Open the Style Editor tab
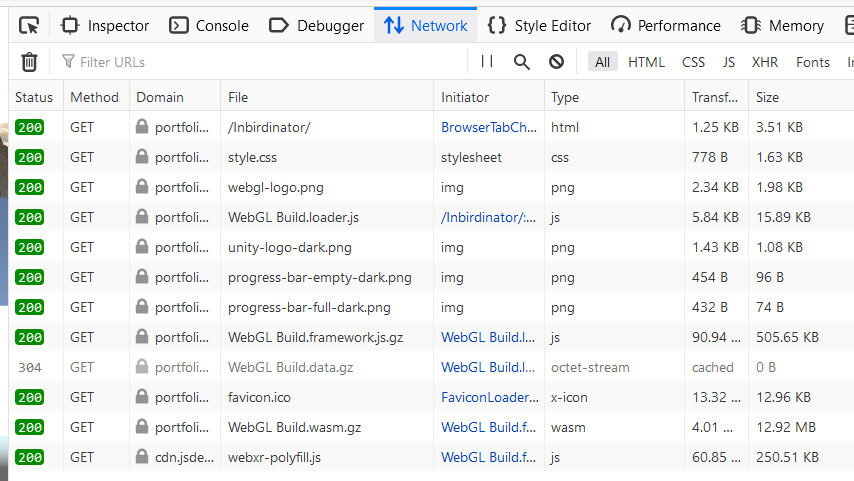The height and width of the screenshot is (481, 854). [539, 26]
